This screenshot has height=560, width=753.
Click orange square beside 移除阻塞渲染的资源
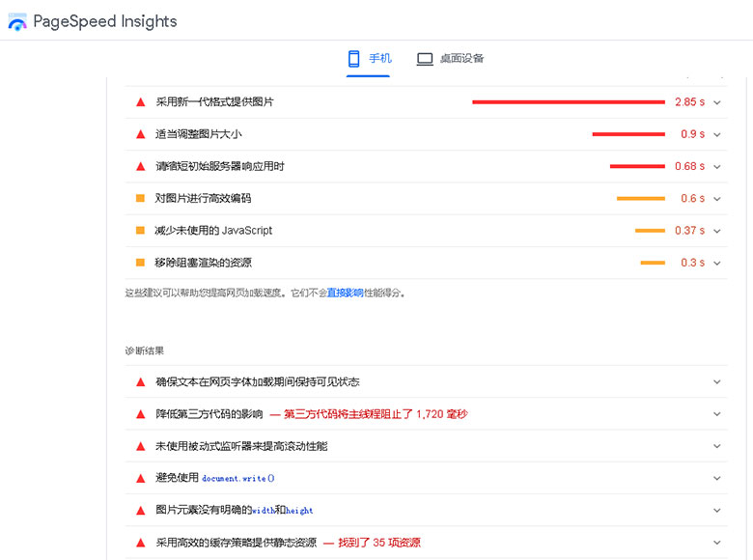coord(140,263)
